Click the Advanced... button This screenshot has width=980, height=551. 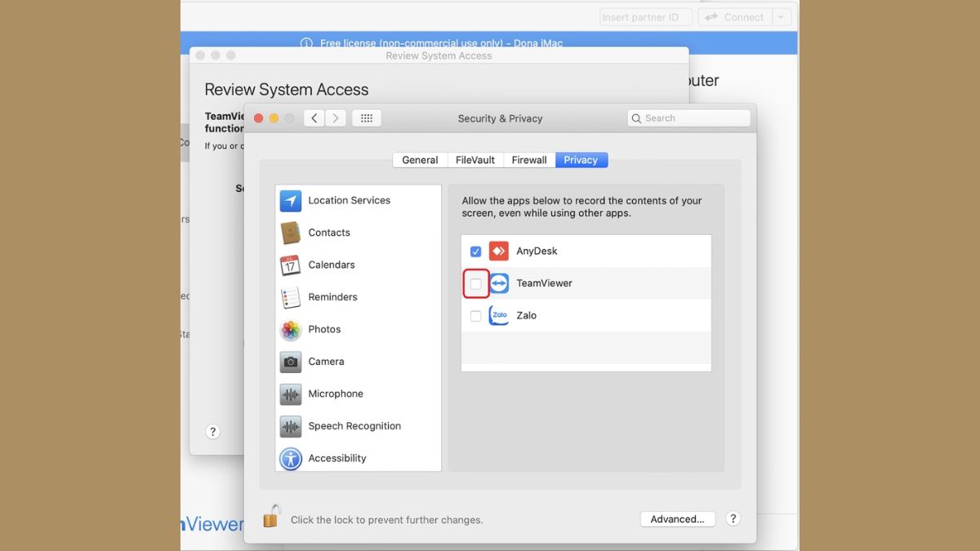pos(678,519)
